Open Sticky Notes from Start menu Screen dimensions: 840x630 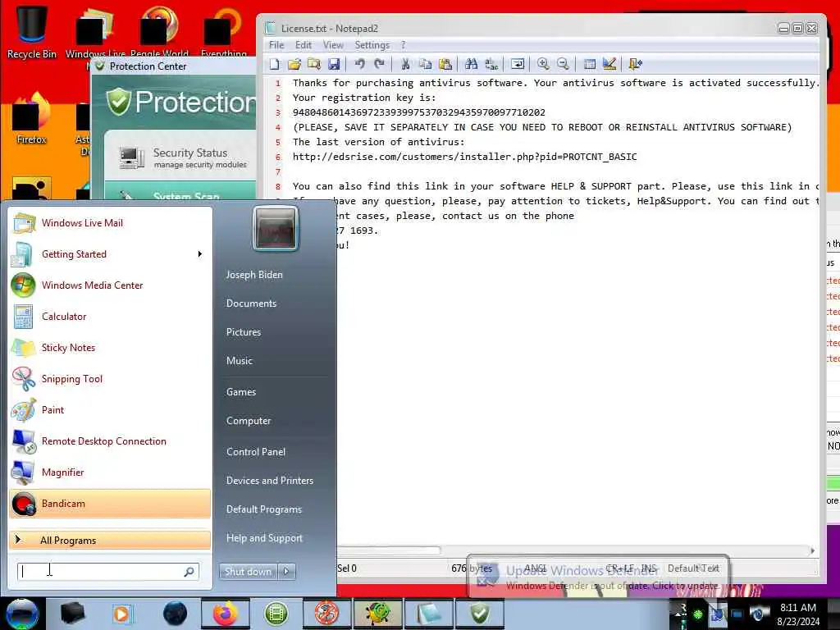point(111,348)
